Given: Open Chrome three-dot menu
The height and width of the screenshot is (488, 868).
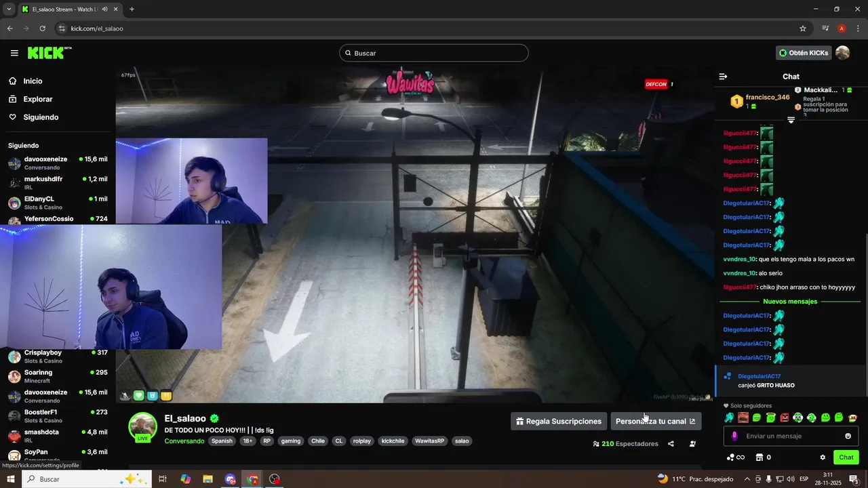Looking at the screenshot, I should [x=859, y=28].
